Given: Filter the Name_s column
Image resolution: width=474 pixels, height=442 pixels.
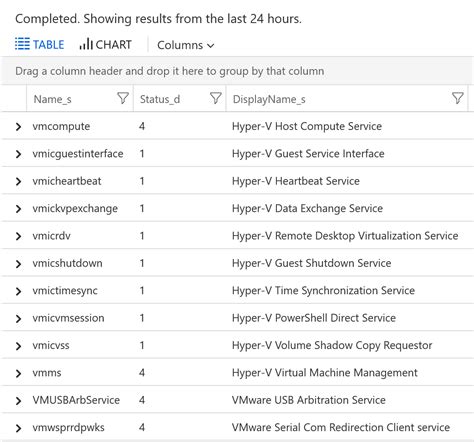Looking at the screenshot, I should pyautogui.click(x=123, y=98).
